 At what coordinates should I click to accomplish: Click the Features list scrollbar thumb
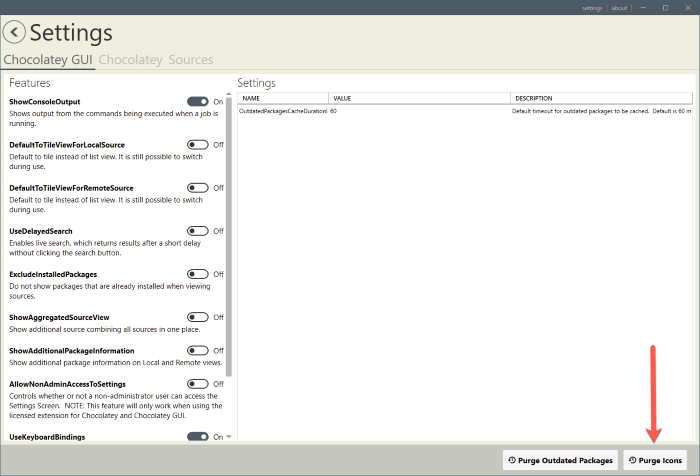(x=229, y=237)
